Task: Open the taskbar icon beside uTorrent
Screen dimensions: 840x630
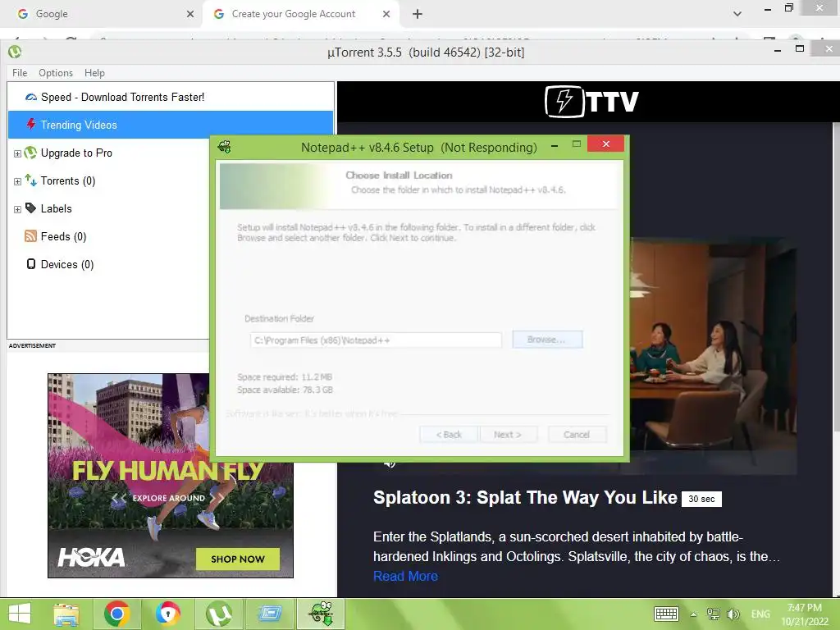Action: pos(270,614)
